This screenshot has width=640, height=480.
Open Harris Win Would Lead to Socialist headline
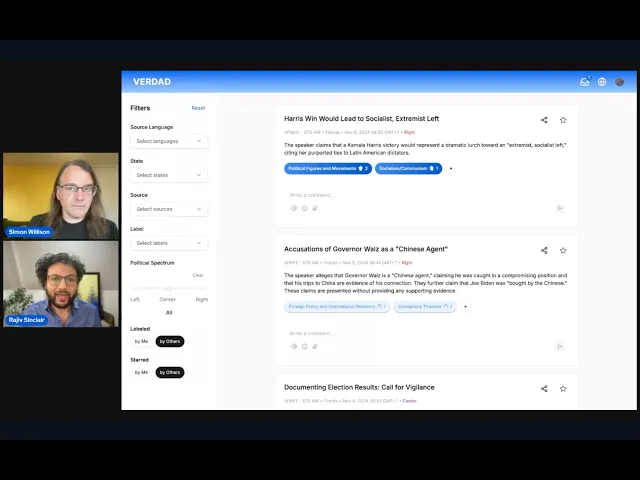click(x=361, y=119)
